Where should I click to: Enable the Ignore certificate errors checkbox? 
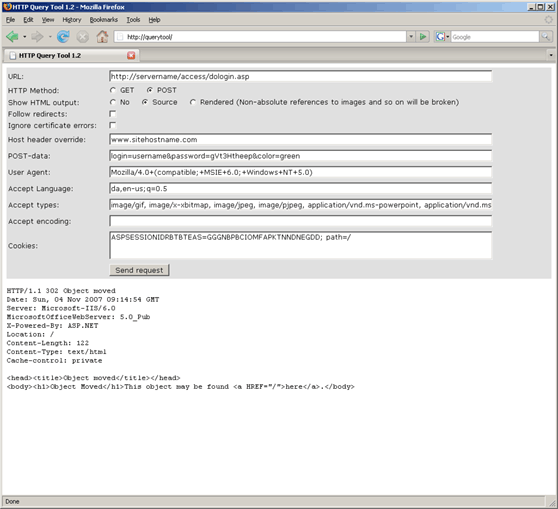[112, 125]
